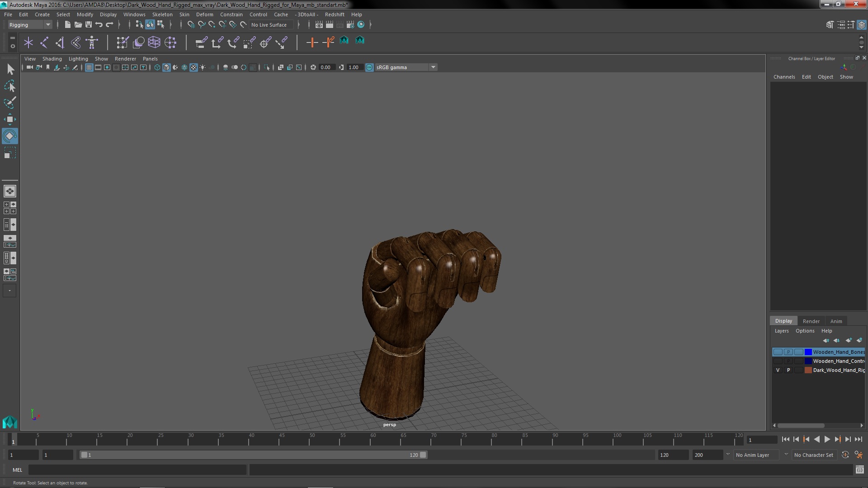Choose the Paint Selection tool
The height and width of the screenshot is (488, 868).
9,103
